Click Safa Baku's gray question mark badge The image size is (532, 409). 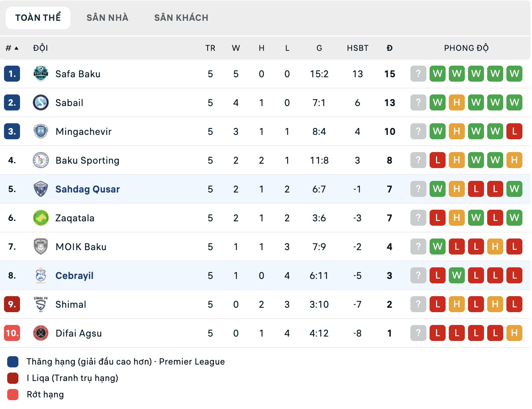coord(418,74)
